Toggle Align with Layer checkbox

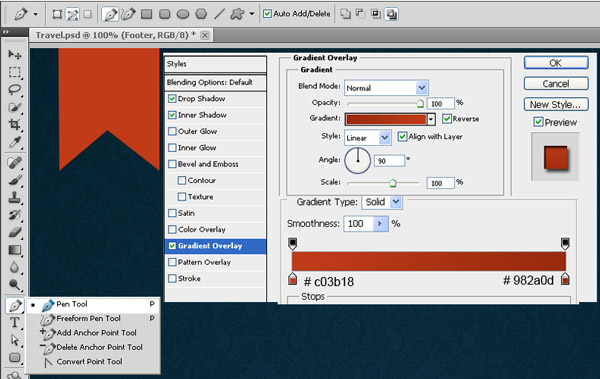click(x=402, y=137)
